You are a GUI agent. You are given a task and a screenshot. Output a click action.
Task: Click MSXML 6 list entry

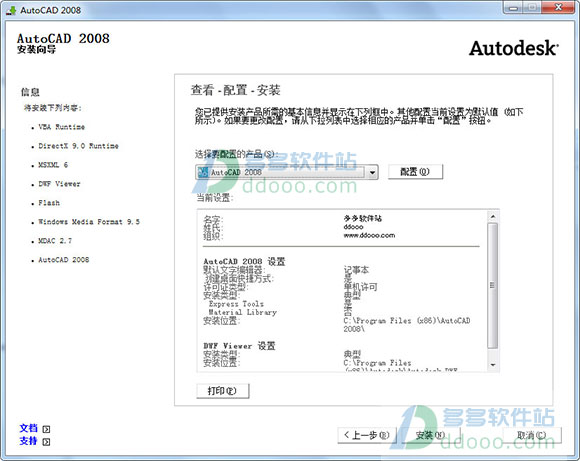click(53, 165)
